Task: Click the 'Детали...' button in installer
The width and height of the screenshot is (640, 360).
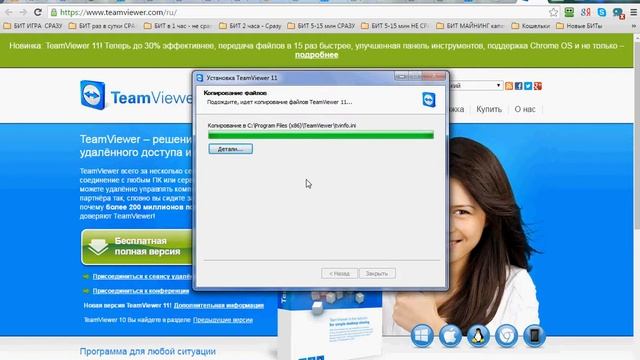Action: pyautogui.click(x=231, y=149)
